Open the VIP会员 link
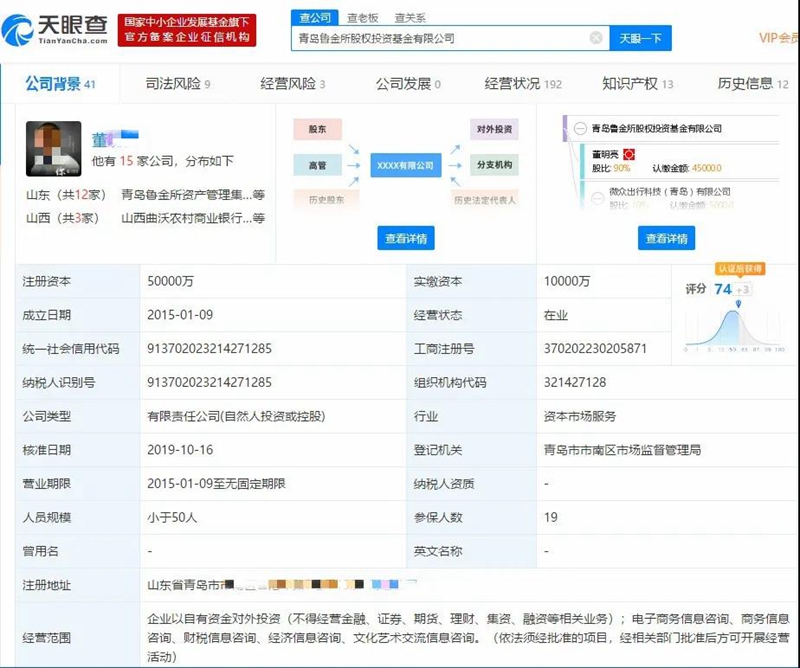Image resolution: width=800 pixels, height=668 pixels. point(779,38)
